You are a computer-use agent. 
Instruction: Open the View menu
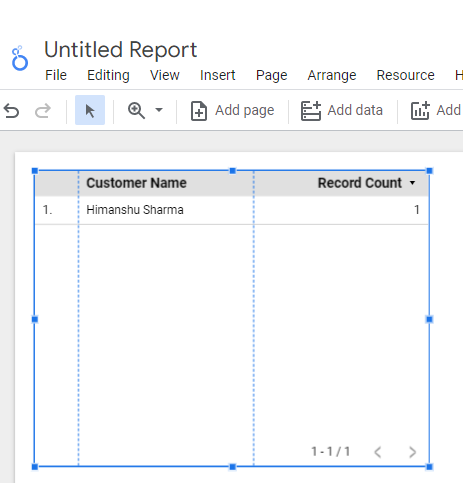coord(165,75)
